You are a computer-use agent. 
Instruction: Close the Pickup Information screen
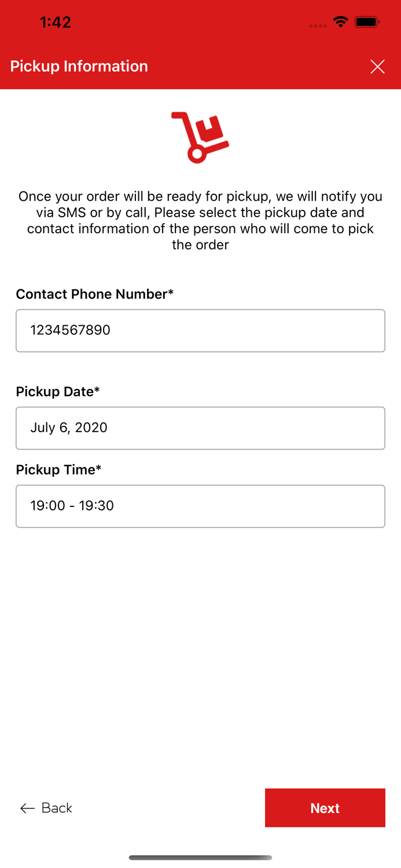[377, 67]
